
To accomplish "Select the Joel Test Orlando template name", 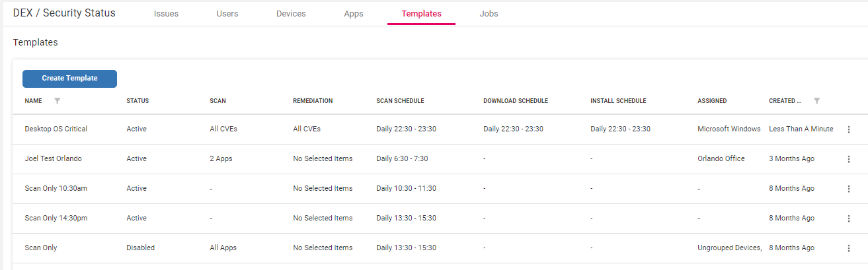I will (x=53, y=159).
